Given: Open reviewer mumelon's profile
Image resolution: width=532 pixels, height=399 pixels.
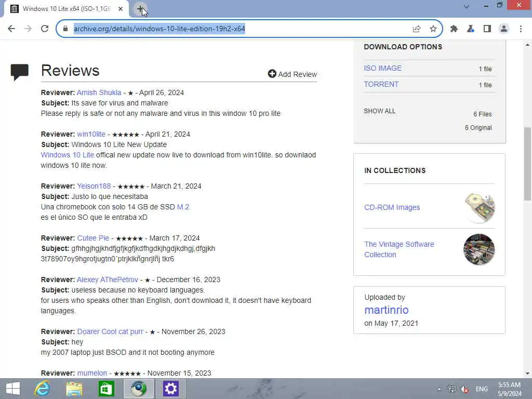Looking at the screenshot, I should click(x=92, y=373).
